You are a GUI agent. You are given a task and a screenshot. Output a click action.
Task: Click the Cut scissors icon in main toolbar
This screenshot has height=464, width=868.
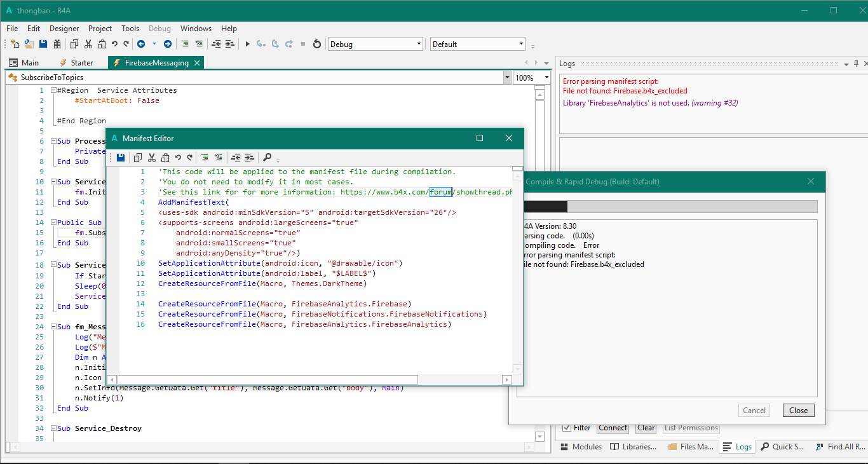[x=88, y=44]
